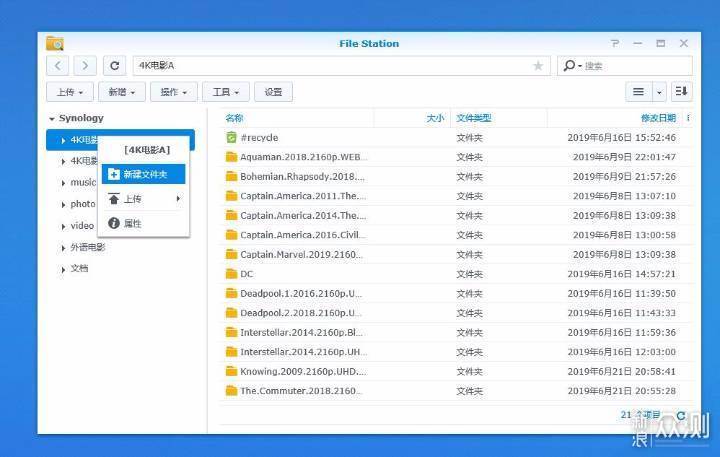The image size is (720, 457).
Task: Open the 新增 dropdown menu
Action: coord(122,92)
